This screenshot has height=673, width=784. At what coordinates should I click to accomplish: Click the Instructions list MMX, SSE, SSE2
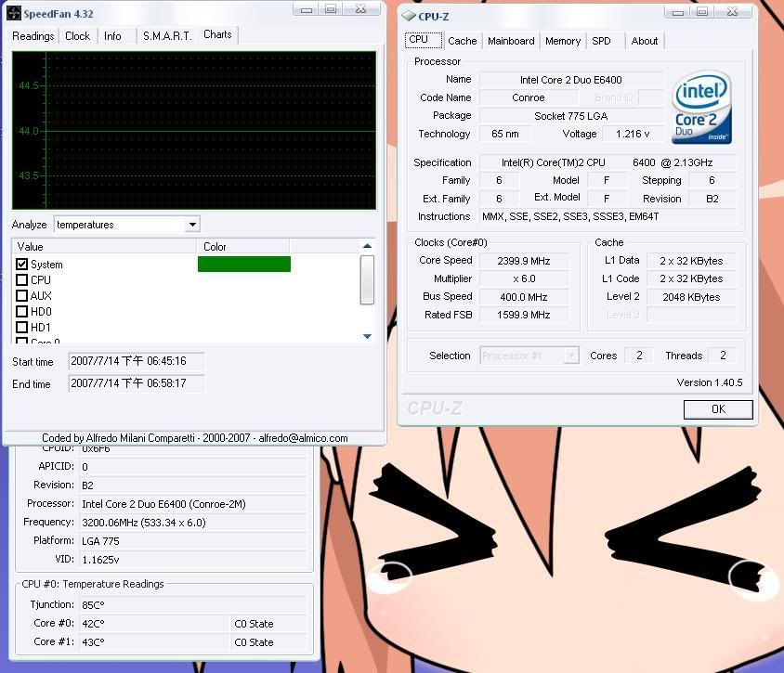608,216
